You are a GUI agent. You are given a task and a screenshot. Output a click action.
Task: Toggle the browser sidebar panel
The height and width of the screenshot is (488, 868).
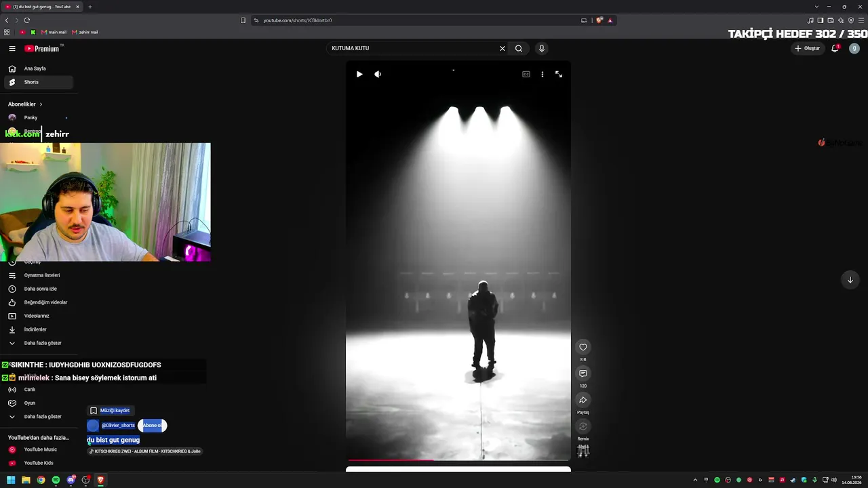click(x=821, y=20)
